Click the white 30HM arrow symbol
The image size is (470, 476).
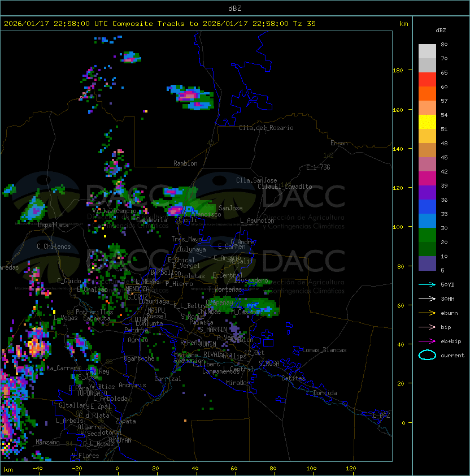pos(427,298)
